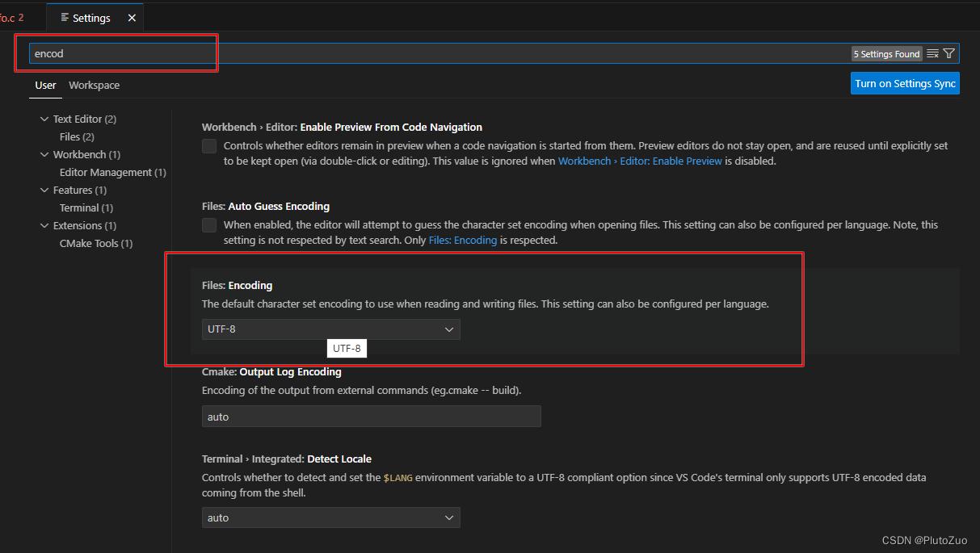
Task: Switch to the Workspace settings tab
Action: [x=94, y=85]
